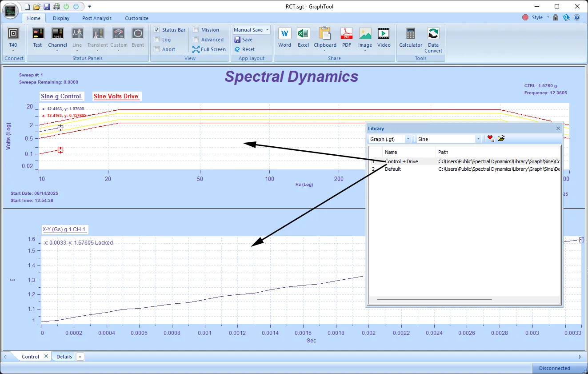Click the Reset app layout button
The image size is (588, 374).
245,49
